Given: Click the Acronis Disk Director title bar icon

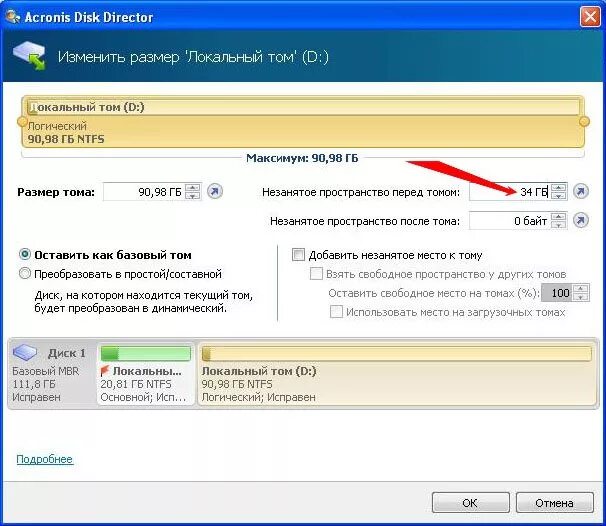Looking at the screenshot, I should pyautogui.click(x=12, y=17).
